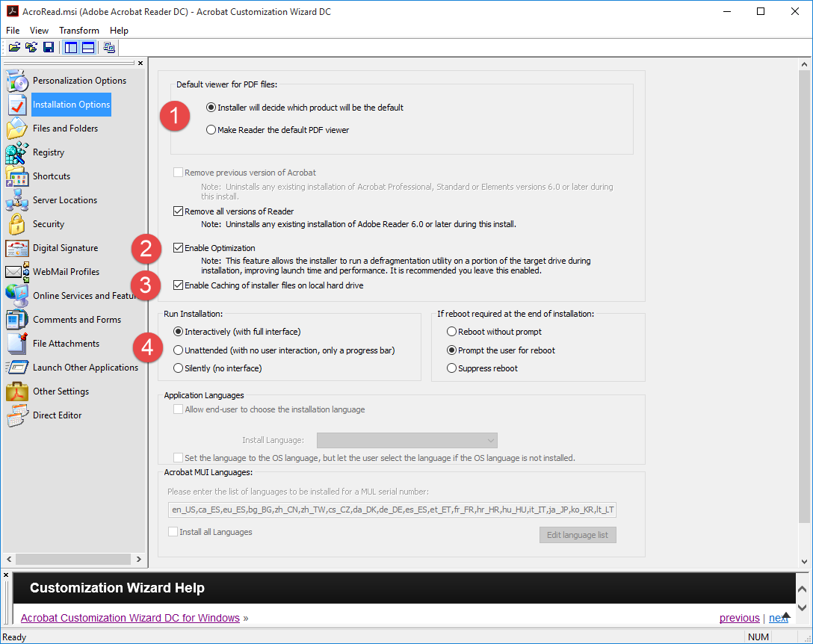Toggle 'Enable Caching of installer files' checkbox
Screen dimensions: 813x644
pos(178,285)
